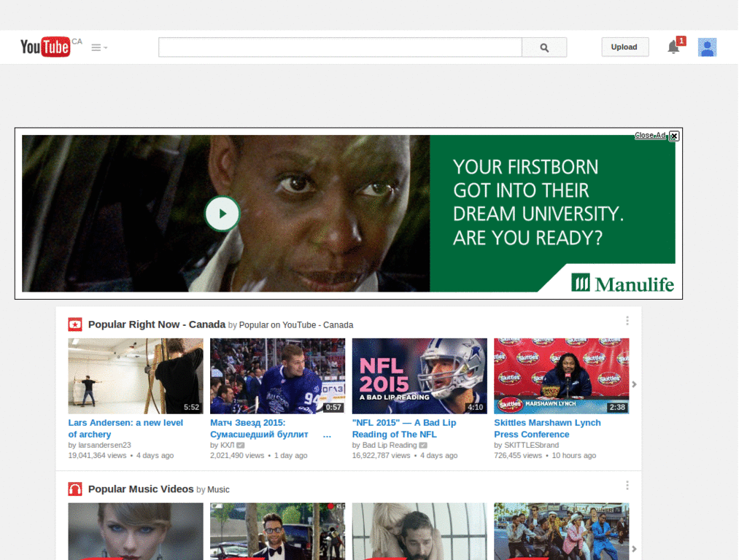Screen dimensions: 747x560
Task: Show next Popular Music Videos
Action: point(634,548)
